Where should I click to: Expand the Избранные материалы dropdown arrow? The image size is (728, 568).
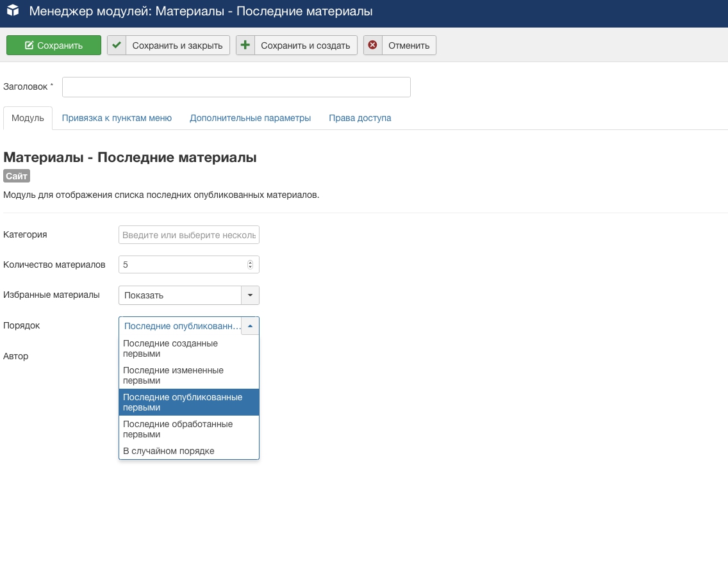click(250, 295)
